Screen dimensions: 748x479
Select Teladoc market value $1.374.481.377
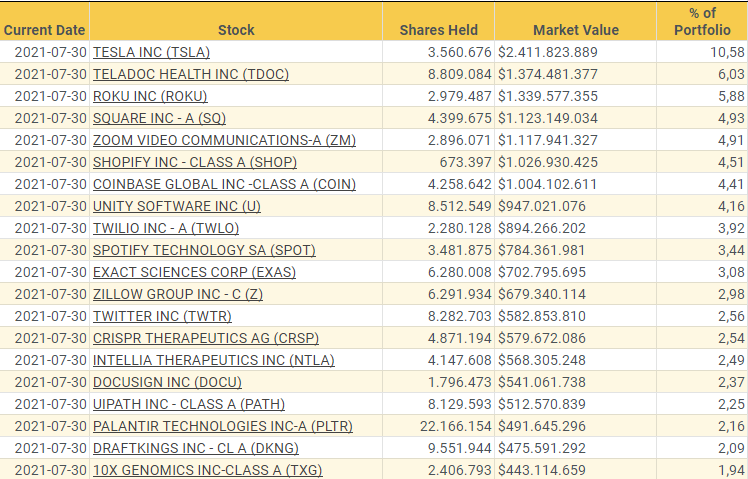[548, 74]
